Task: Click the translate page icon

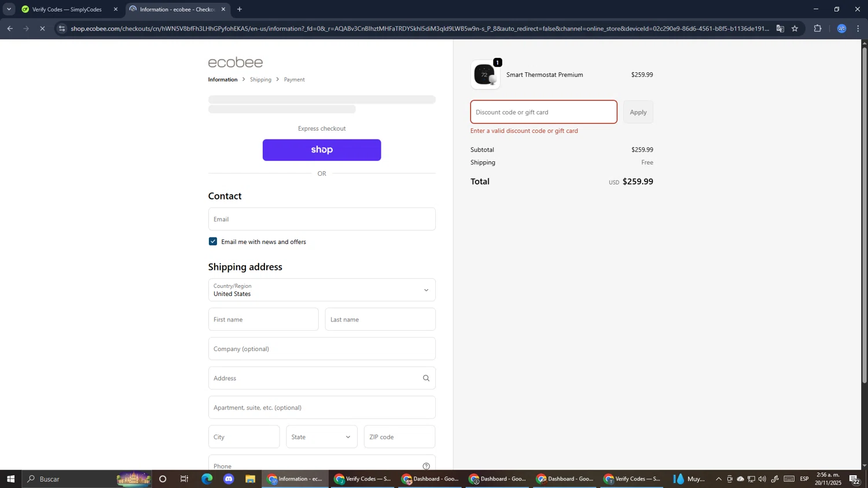Action: tap(780, 28)
